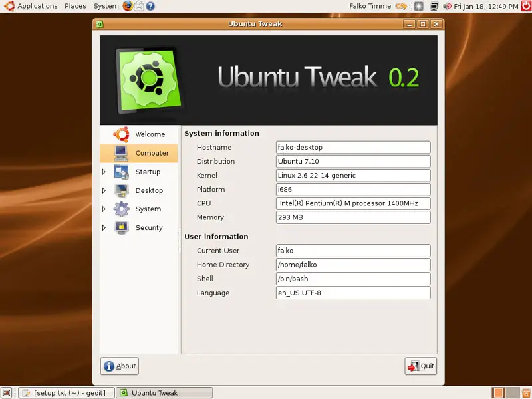Viewport: 532px width, 399px height.
Task: Click the User information heading
Action: (216, 237)
